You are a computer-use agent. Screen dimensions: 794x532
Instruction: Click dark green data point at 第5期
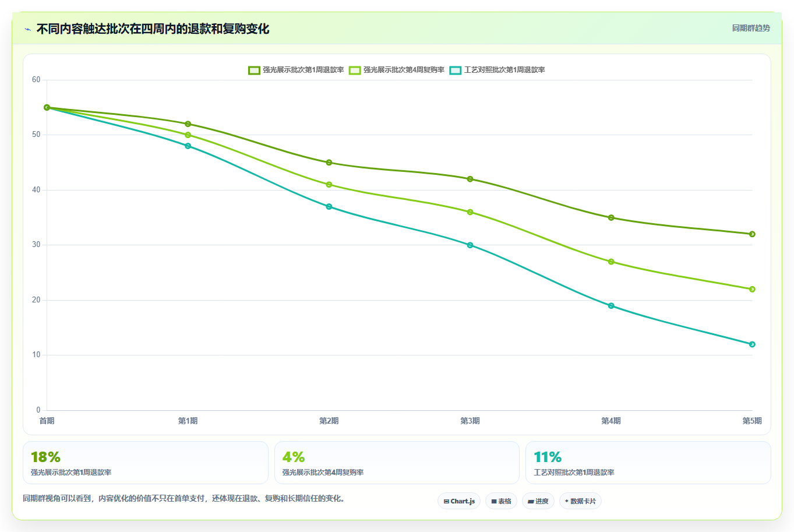752,234
